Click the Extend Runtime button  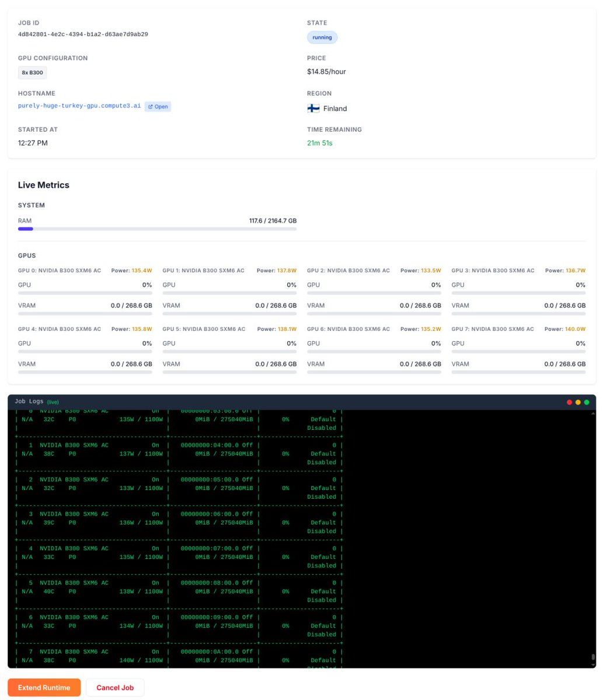[44, 687]
